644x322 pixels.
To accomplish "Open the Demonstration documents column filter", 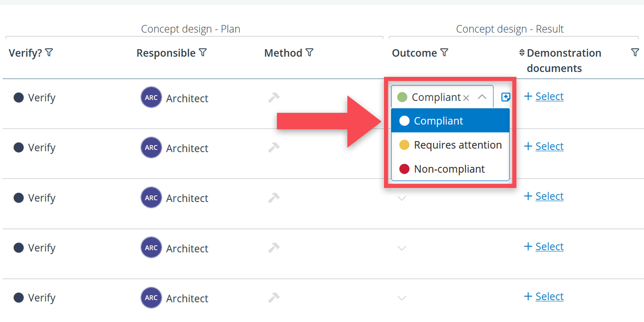I will click(635, 53).
